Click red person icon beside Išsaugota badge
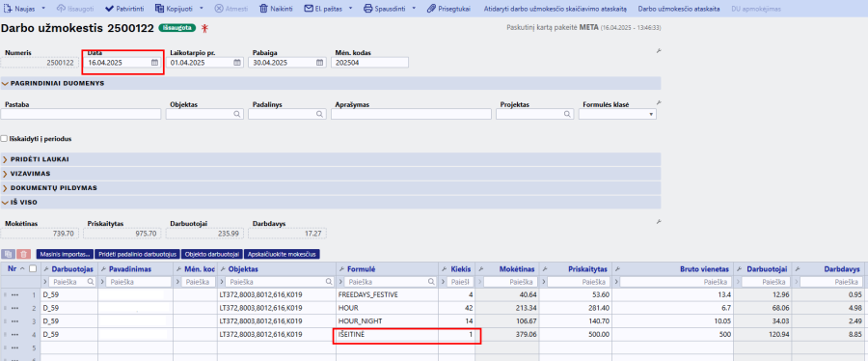This screenshot has height=361, width=868. click(x=204, y=28)
